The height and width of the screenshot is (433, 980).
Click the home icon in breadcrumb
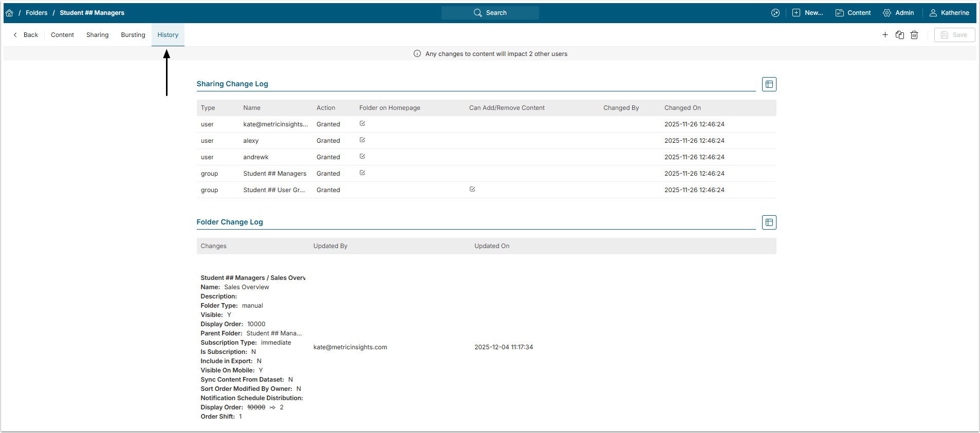click(x=9, y=13)
